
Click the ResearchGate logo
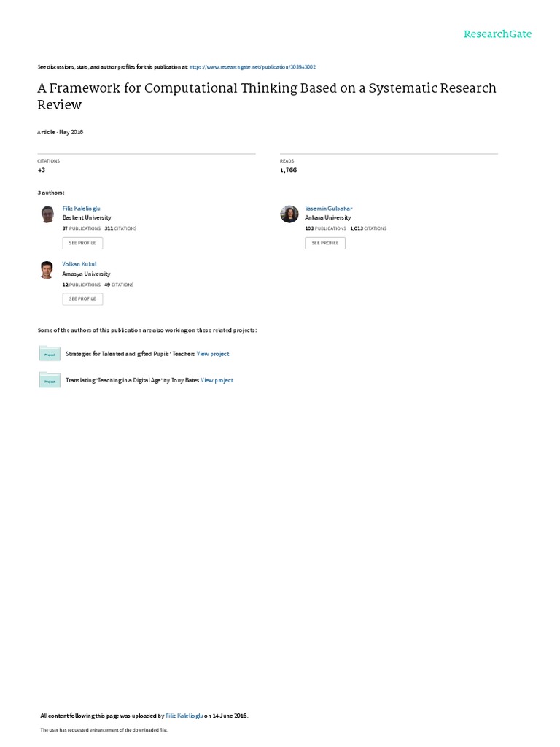click(x=498, y=34)
